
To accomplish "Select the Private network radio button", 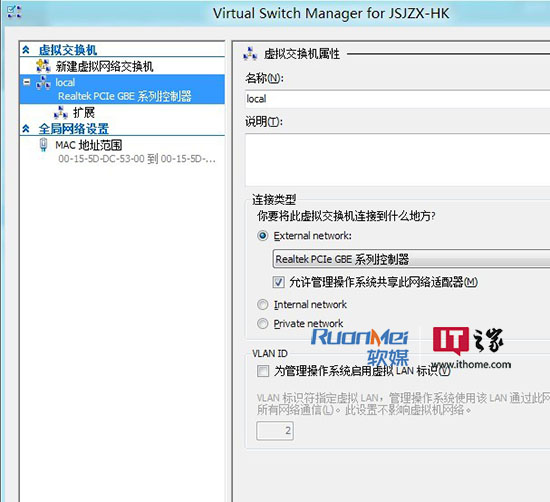I will tap(262, 323).
